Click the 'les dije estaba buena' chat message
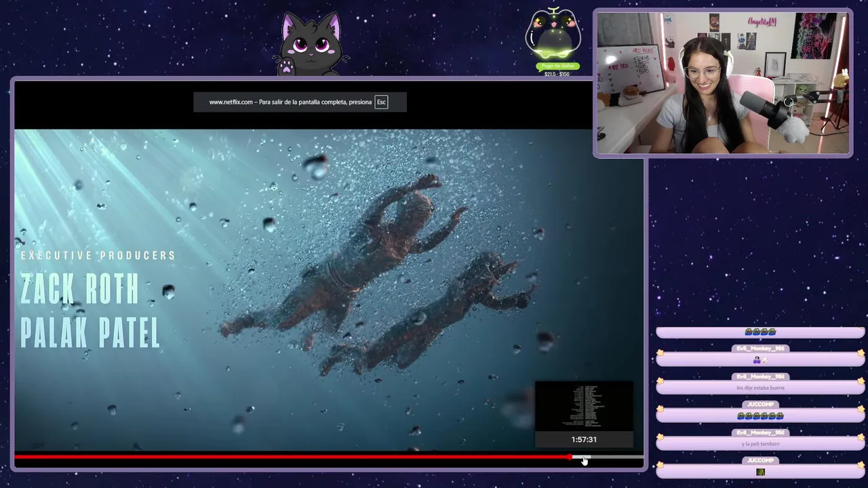The height and width of the screenshot is (488, 868). pos(760,388)
